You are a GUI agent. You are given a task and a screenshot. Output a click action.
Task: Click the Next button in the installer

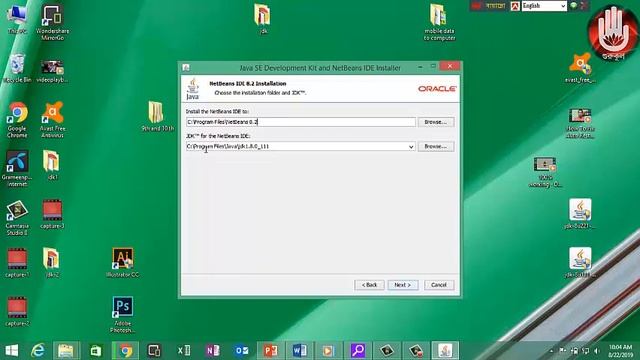(x=402, y=285)
